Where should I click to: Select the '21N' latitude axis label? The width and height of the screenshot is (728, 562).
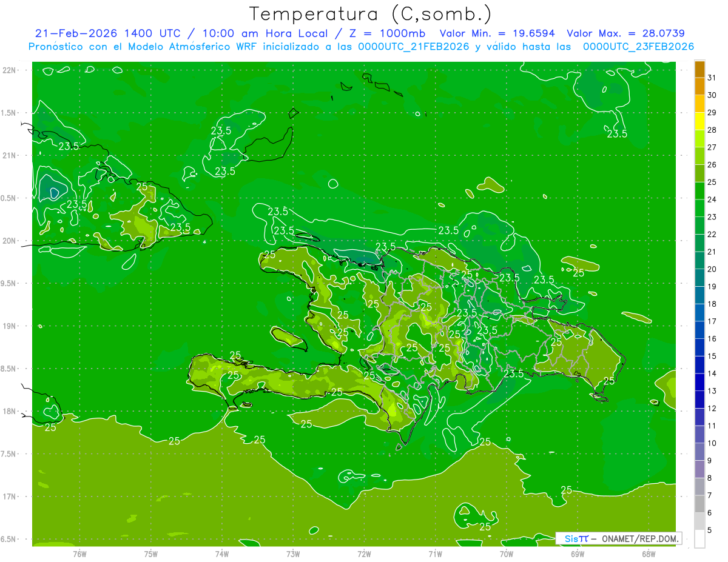pyautogui.click(x=8, y=155)
